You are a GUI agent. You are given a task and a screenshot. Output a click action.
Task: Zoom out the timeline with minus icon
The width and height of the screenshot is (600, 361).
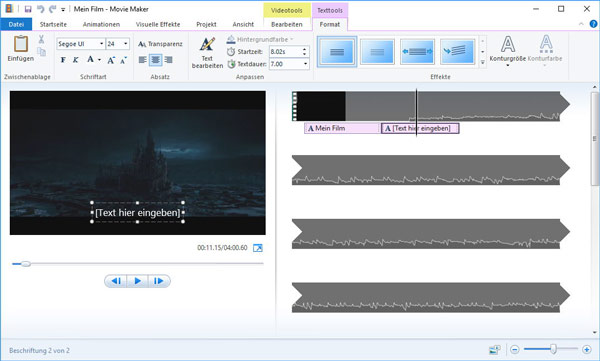coord(515,349)
